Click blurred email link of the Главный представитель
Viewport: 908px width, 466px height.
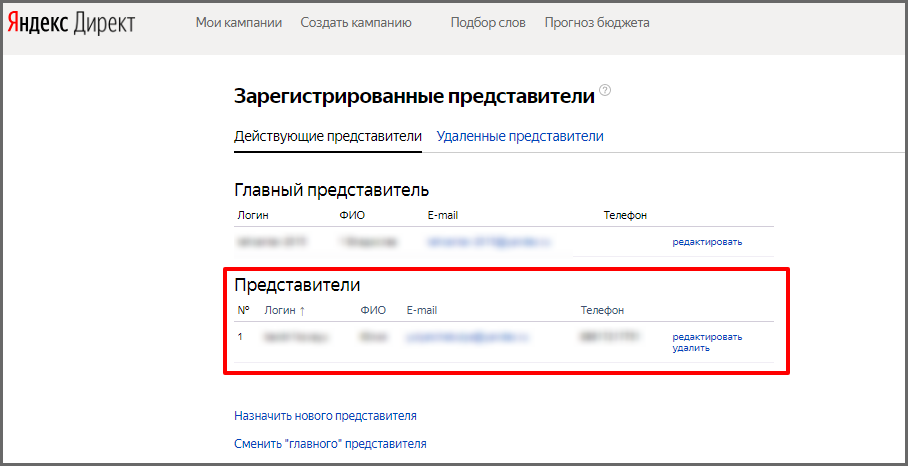(490, 241)
